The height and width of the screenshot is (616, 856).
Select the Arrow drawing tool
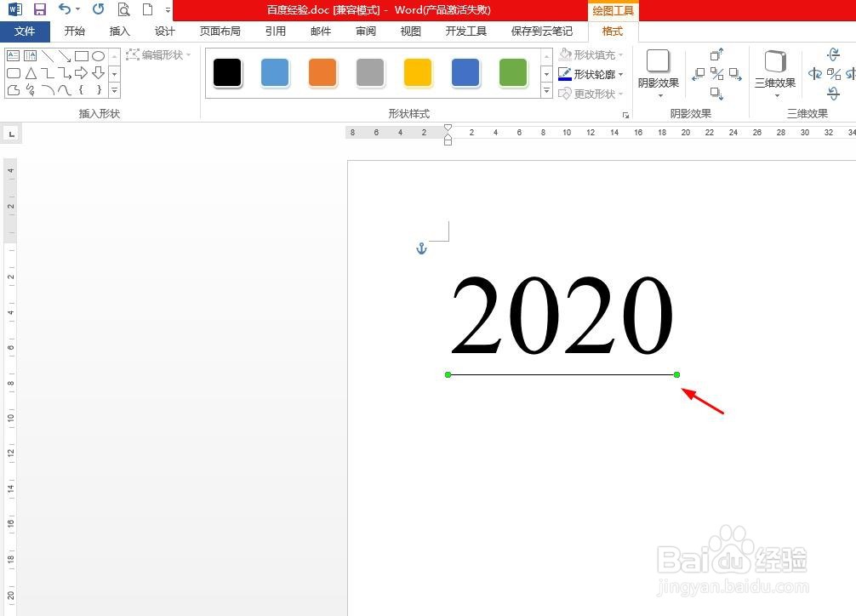pos(66,56)
